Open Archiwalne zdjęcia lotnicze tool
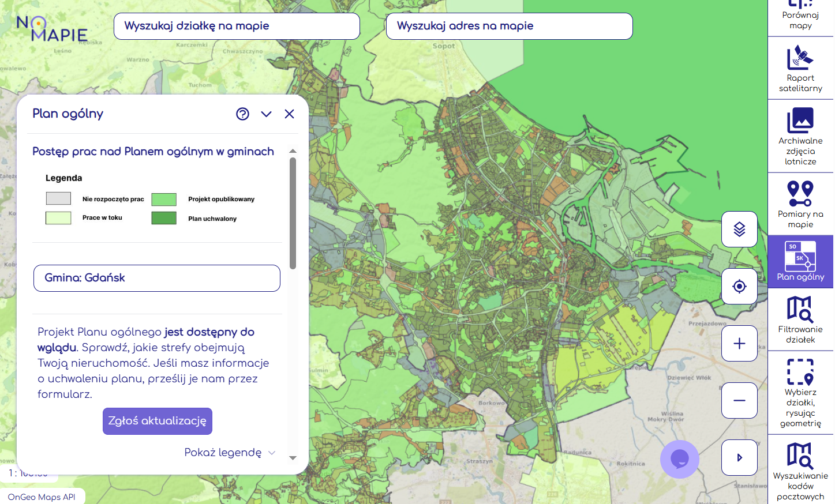This screenshot has height=504, width=835. tap(800, 136)
